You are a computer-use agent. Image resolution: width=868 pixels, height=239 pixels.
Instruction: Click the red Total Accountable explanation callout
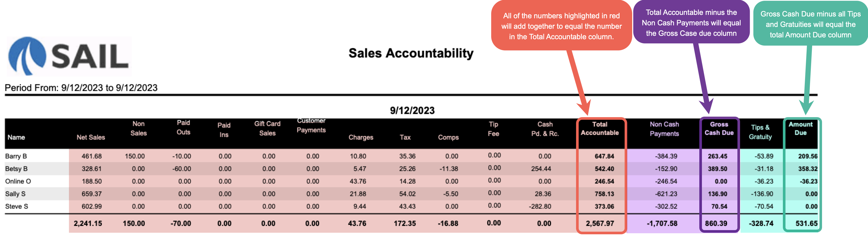[x=561, y=26]
